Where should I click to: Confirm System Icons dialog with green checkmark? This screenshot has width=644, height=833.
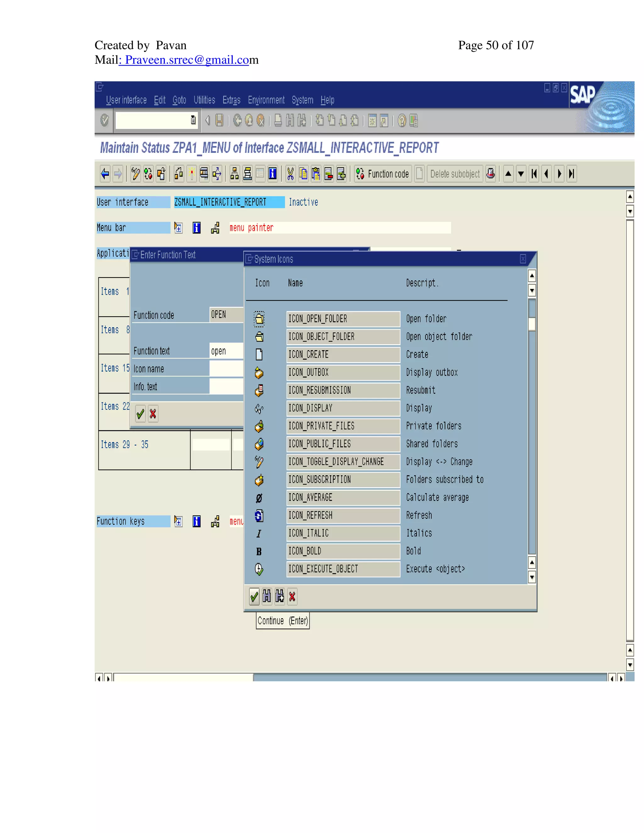pos(254,597)
